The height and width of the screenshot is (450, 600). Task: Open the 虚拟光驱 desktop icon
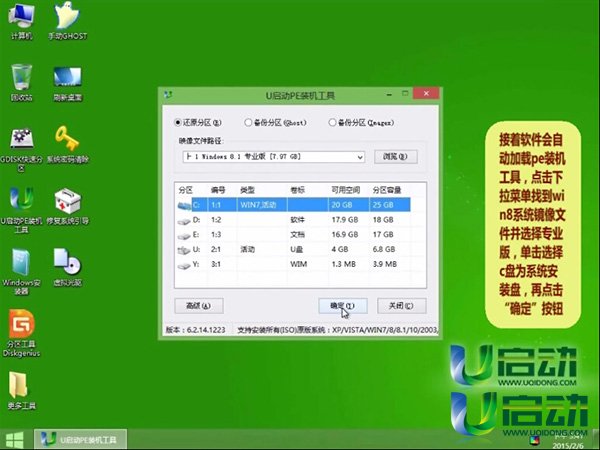[67, 268]
